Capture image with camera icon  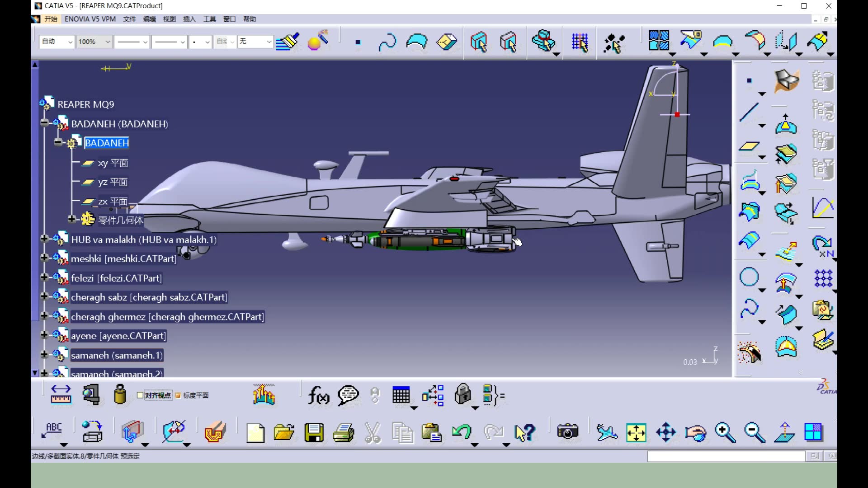567,431
